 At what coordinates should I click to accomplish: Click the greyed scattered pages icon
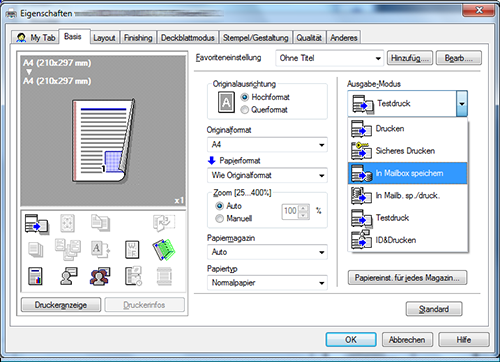pyautogui.click(x=68, y=249)
